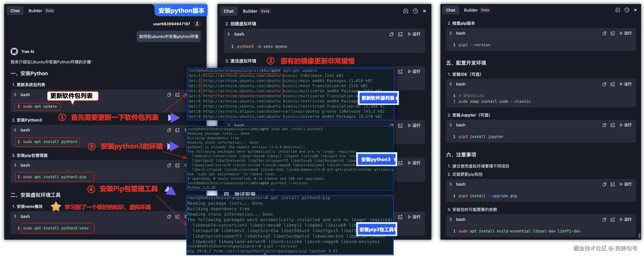
Task: Select Chat tab in the middle panel
Action: pos(228,11)
